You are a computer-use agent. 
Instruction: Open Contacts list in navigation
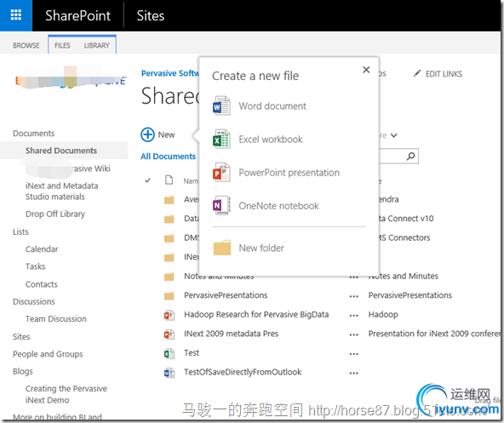42,284
